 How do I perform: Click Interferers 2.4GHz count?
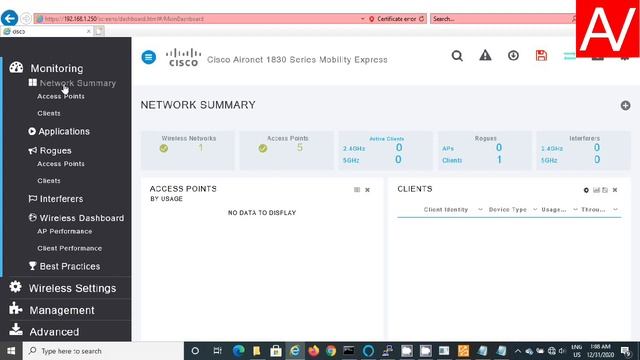(597, 148)
